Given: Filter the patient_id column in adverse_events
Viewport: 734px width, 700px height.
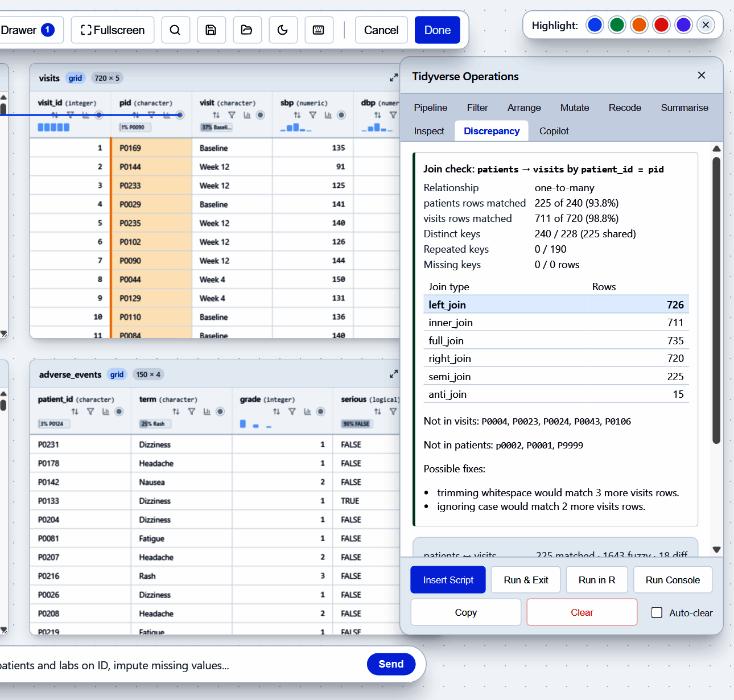Looking at the screenshot, I should pos(90,411).
